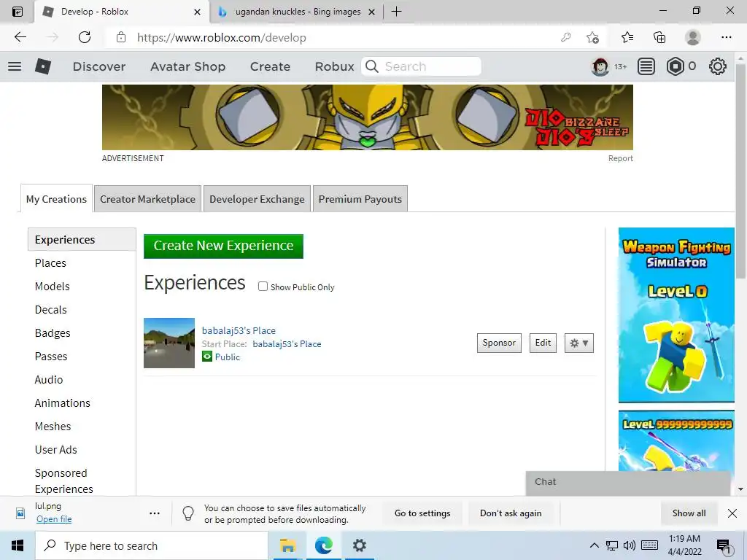Click the saved passwords key icon

[x=566, y=37]
